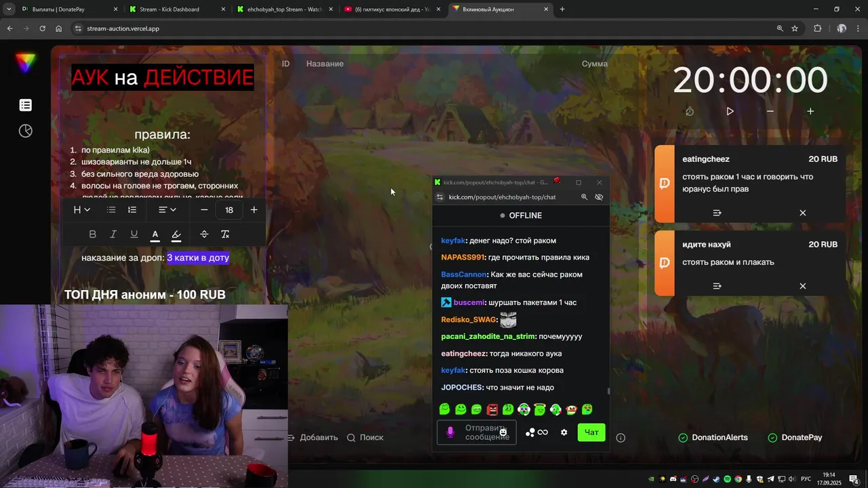Click the Название column header
Image resolution: width=868 pixels, height=488 pixels.
pyautogui.click(x=325, y=64)
